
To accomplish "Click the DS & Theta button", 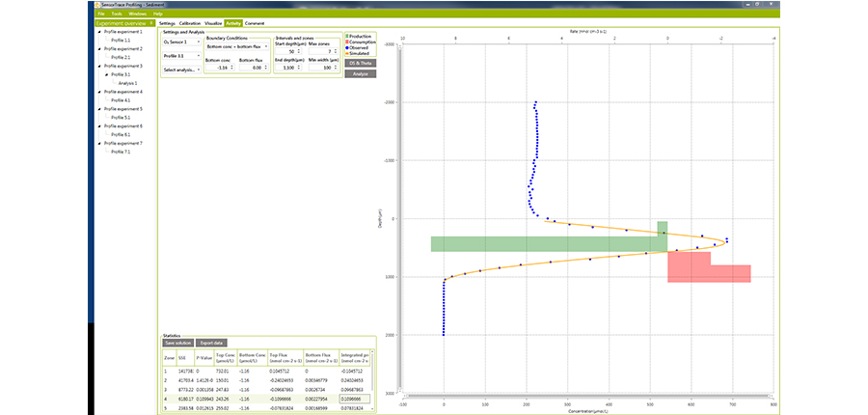I will pos(361,63).
